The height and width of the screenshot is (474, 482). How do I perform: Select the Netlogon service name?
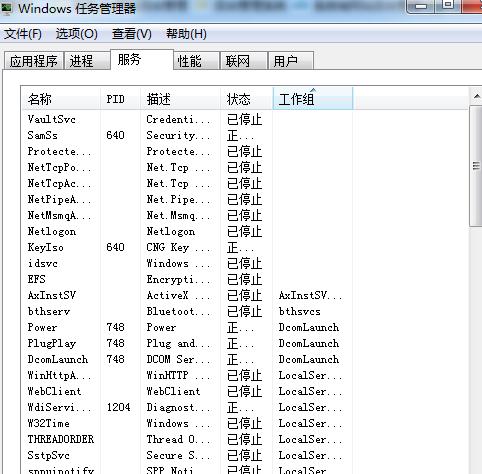point(52,231)
